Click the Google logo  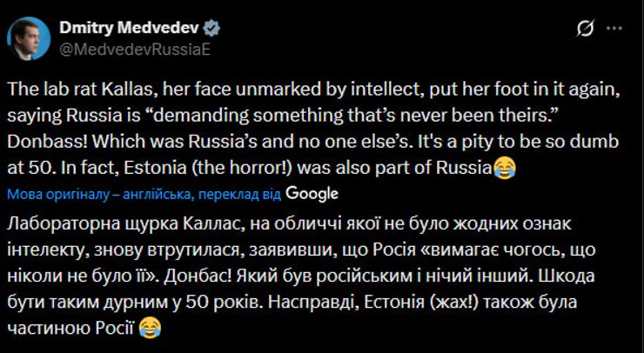pyautogui.click(x=312, y=193)
